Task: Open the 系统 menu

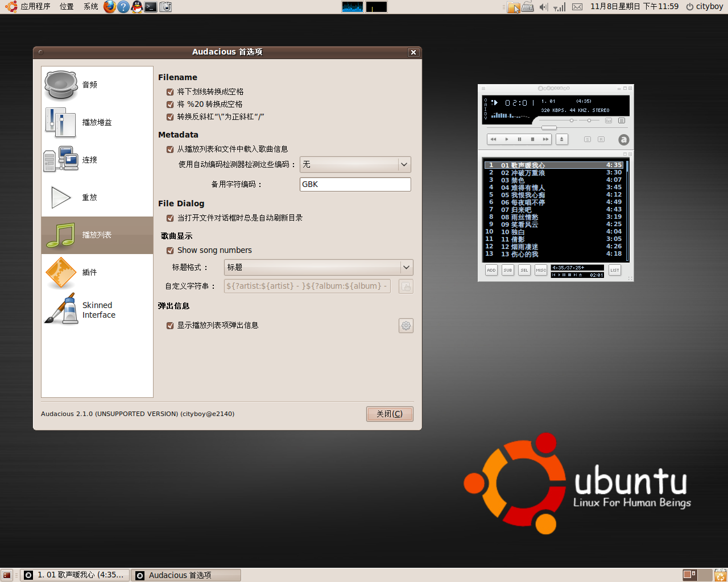Action: click(90, 7)
